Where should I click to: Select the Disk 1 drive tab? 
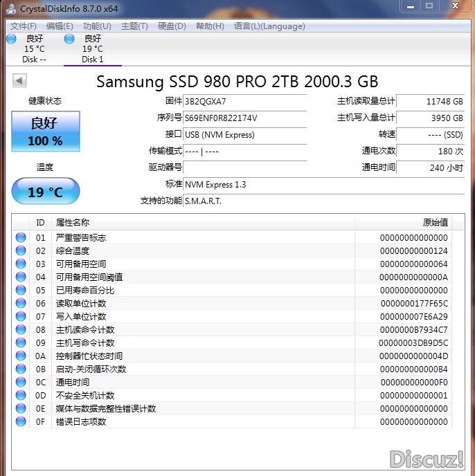pos(93,48)
